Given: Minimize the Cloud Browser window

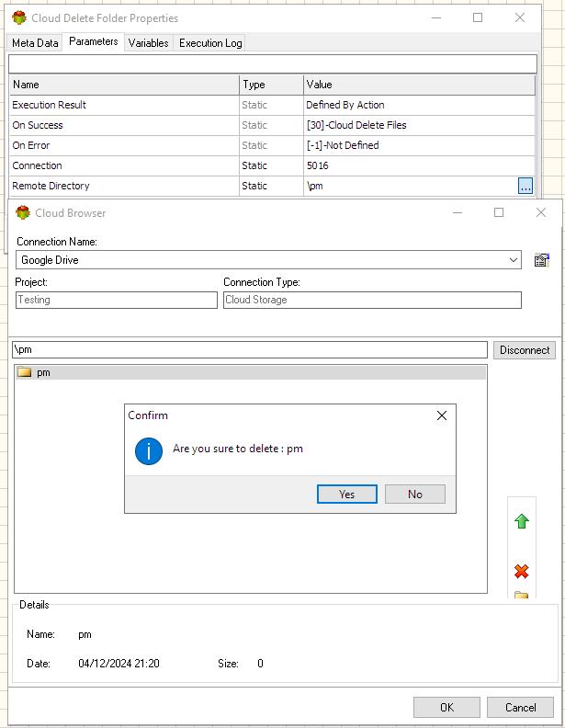Looking at the screenshot, I should 458,212.
